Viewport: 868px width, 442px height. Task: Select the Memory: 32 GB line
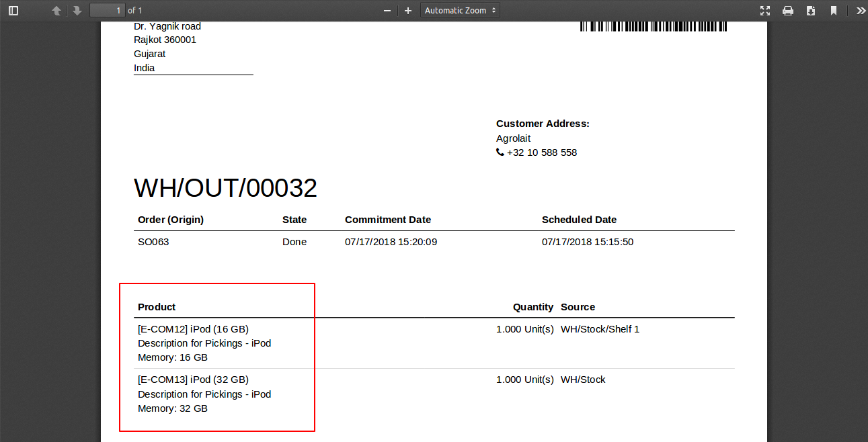pyautogui.click(x=173, y=408)
